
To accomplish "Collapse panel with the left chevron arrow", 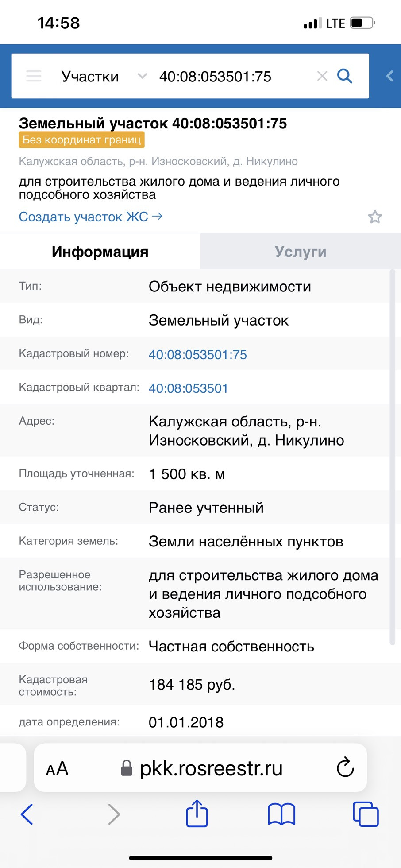I will coord(390,76).
